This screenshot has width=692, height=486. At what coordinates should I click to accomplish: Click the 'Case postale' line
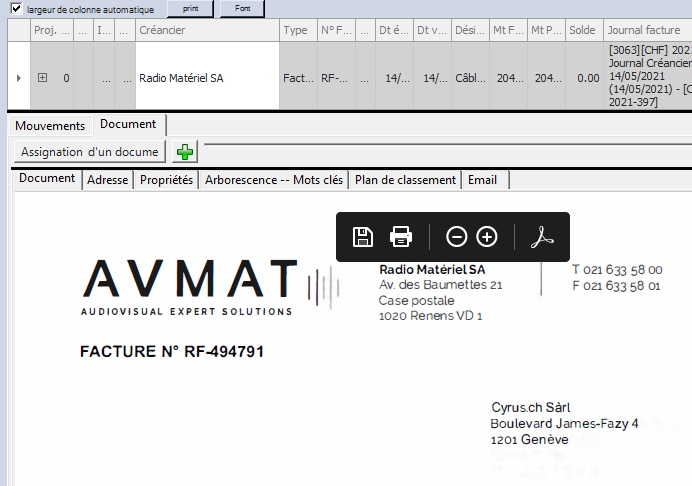[416, 301]
